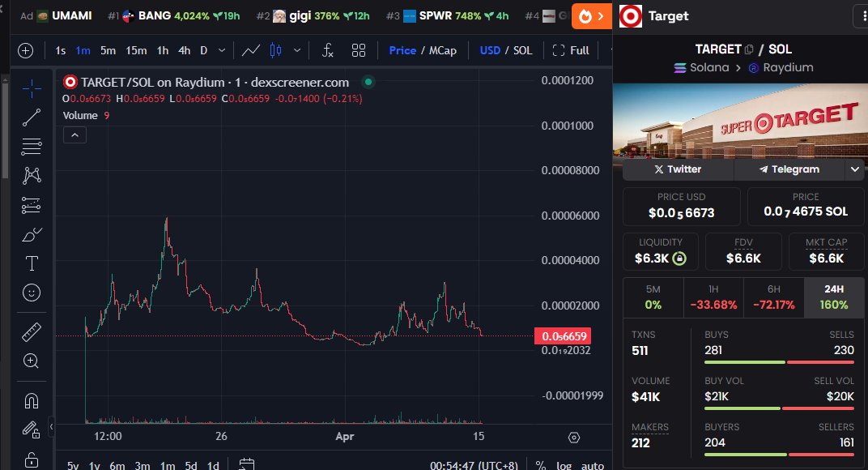Set chart currency to USD

(x=490, y=50)
